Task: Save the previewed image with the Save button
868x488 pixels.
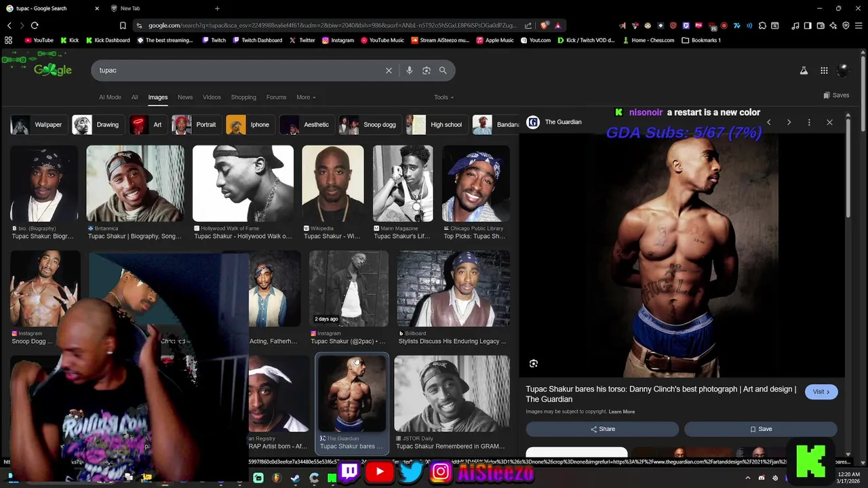Action: coord(761,429)
